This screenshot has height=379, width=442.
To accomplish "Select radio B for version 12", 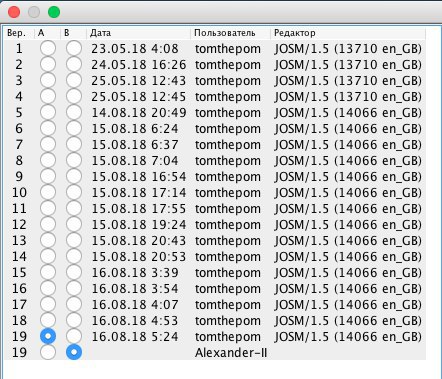I will [x=74, y=224].
